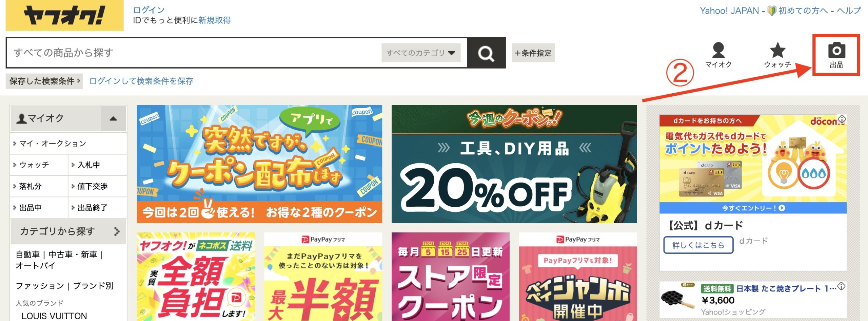
Task: Click the takoyaki plate ad info icon
Action: pyautogui.click(x=842, y=286)
